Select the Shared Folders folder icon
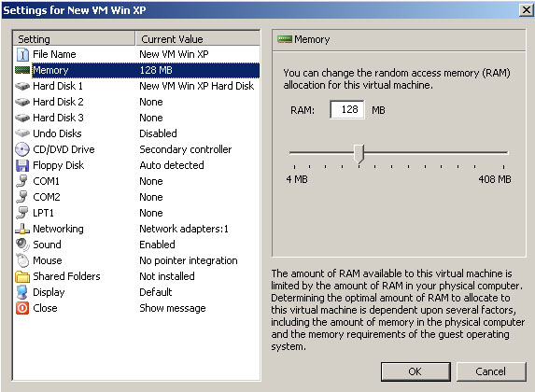Image resolution: width=535 pixels, height=392 pixels. pos(22,276)
